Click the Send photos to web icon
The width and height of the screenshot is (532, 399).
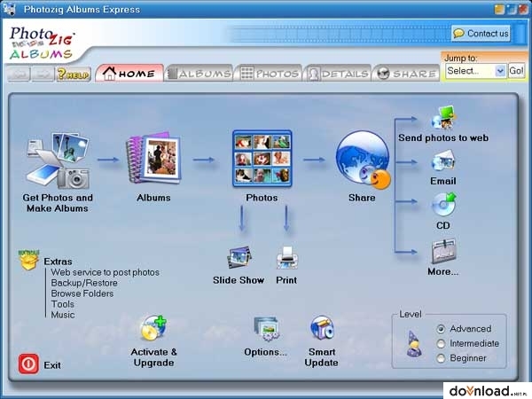(443, 117)
